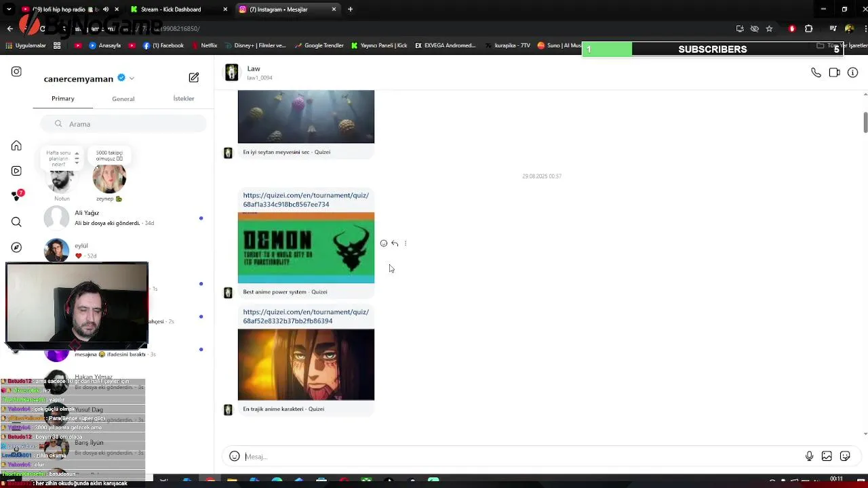Switch to the General inbox tab
The height and width of the screenshot is (488, 868).
tap(123, 99)
